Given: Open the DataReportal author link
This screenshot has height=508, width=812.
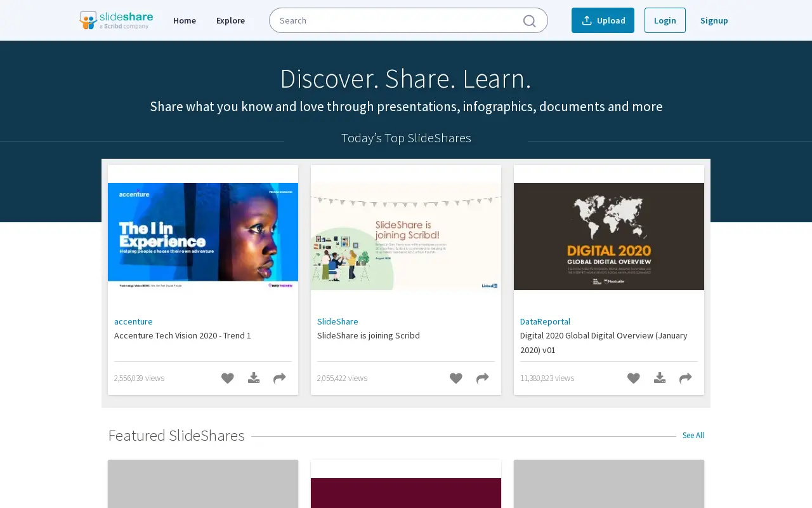Looking at the screenshot, I should [x=545, y=321].
